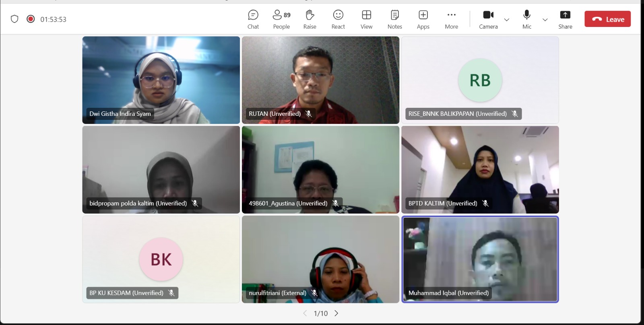Click the shield privacy icon
Viewport: 644px width, 325px height.
click(14, 19)
